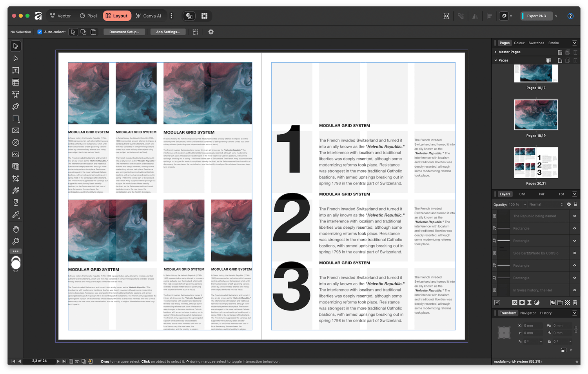Select the View hand tool
588x374 pixels.
click(x=16, y=229)
